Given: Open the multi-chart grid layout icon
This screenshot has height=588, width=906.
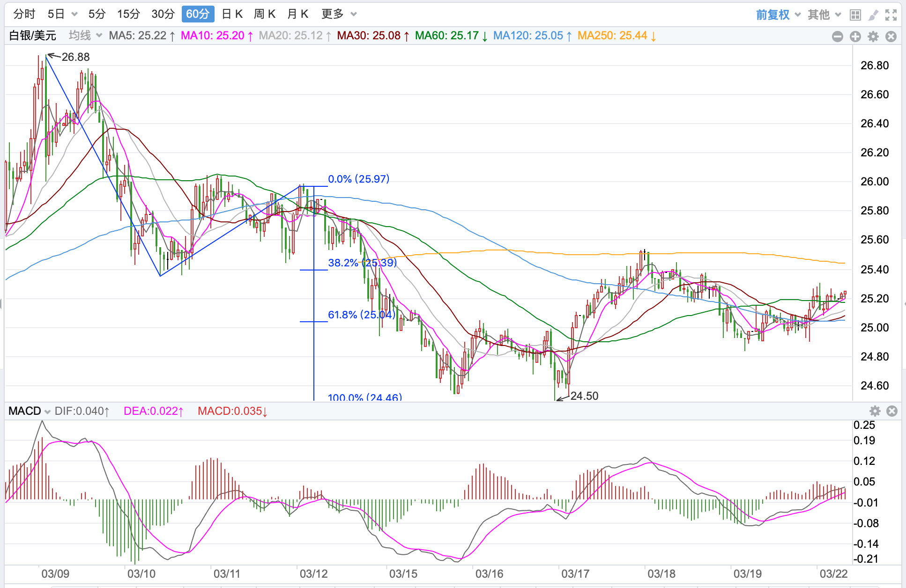Looking at the screenshot, I should 855,15.
